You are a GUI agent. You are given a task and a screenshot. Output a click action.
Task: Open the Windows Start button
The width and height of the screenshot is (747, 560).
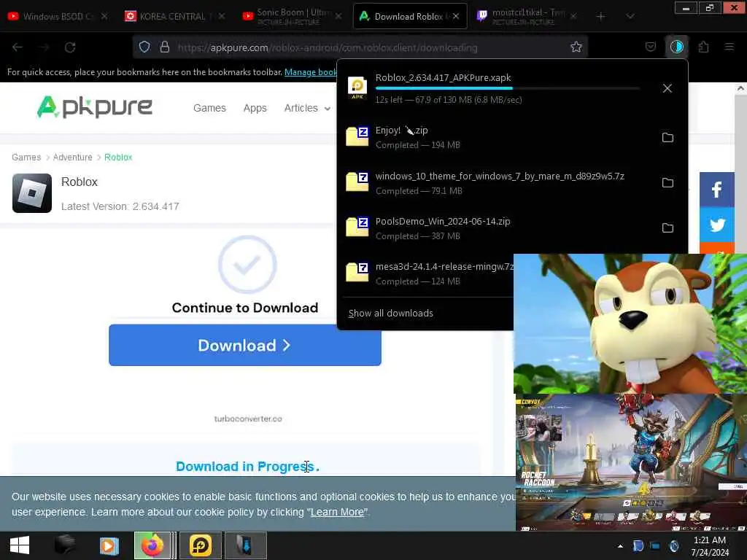click(x=20, y=545)
